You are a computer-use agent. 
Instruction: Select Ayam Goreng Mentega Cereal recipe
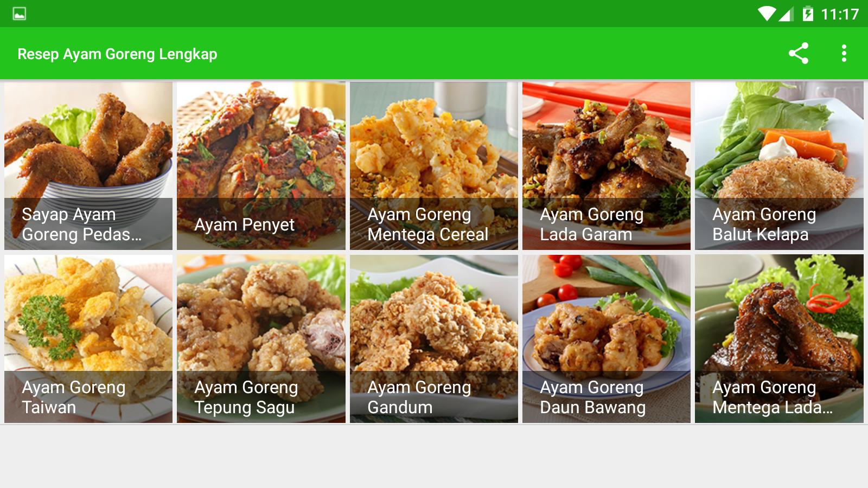[434, 166]
